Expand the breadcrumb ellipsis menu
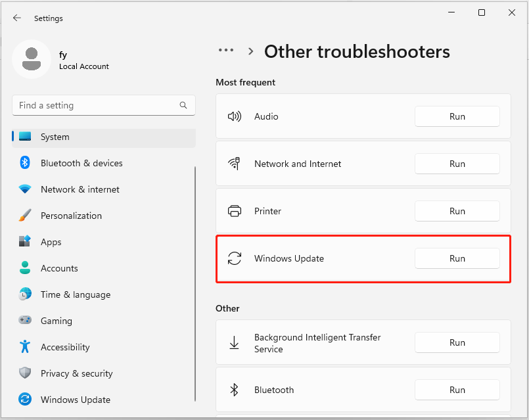Screen dimensions: 529x420 [226, 50]
